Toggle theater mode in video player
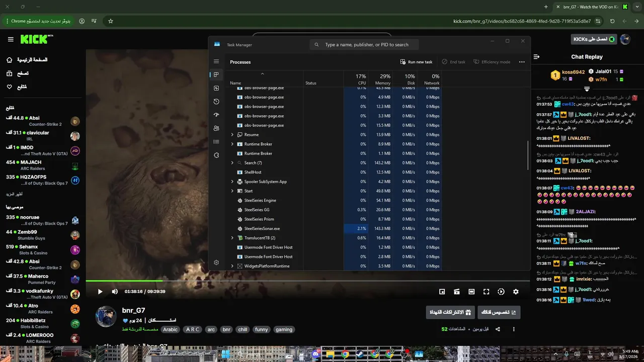Image resolution: width=644 pixels, height=362 pixels. point(471,292)
